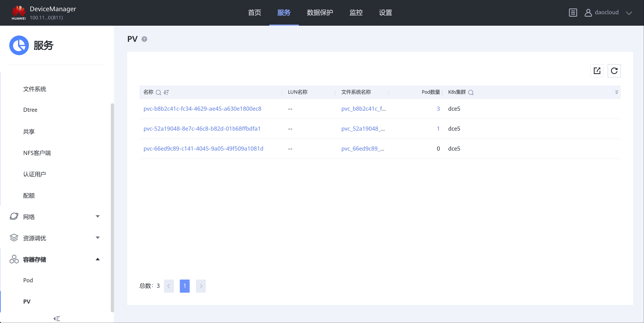Open file system pvc_52a19048_... link
The height and width of the screenshot is (323, 644).
(363, 129)
